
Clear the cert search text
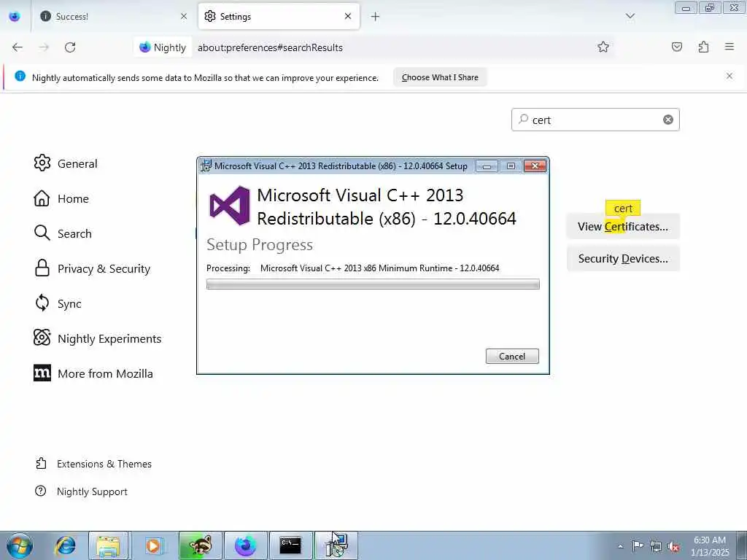[668, 120]
